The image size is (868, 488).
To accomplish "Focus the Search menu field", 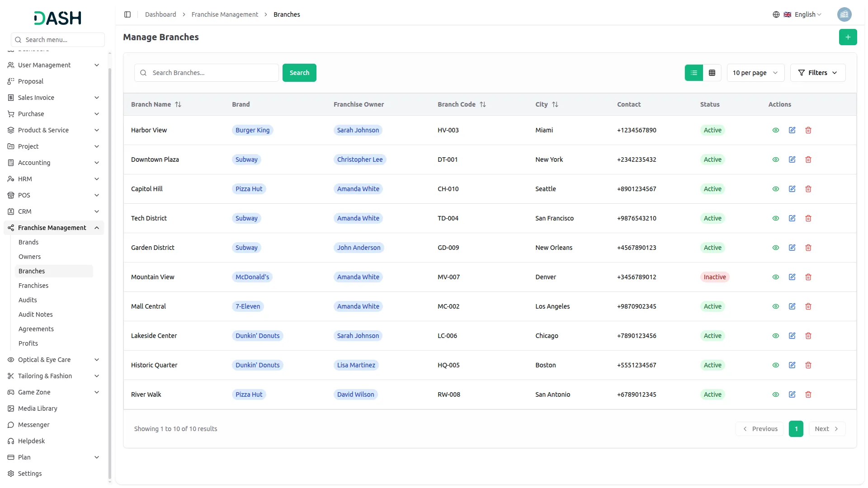I will [58, 40].
